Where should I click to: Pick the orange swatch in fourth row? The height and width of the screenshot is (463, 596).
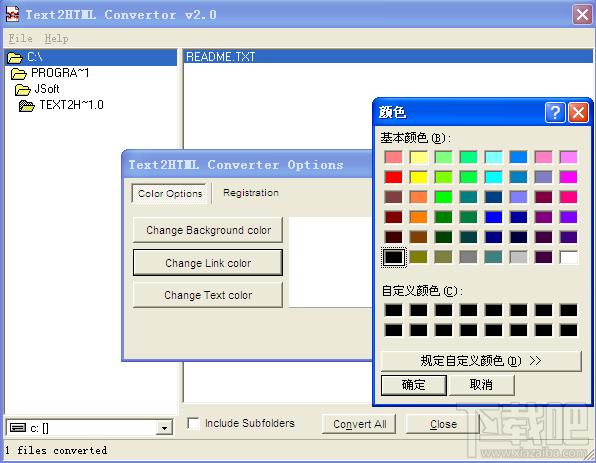point(418,217)
